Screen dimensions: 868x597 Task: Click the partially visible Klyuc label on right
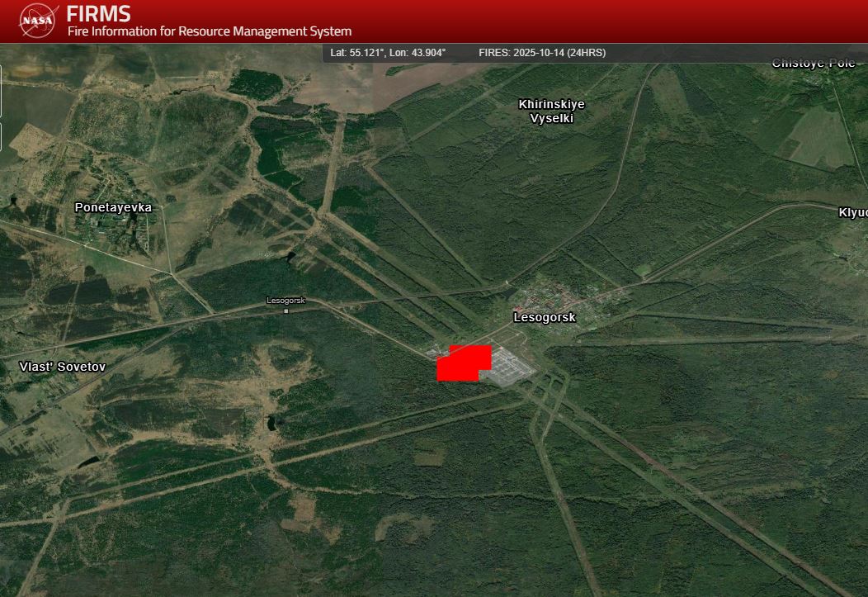tap(853, 212)
